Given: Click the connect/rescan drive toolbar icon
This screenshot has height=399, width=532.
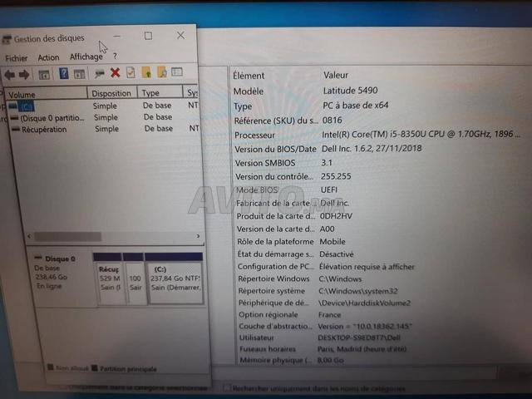Looking at the screenshot, I should coord(99,73).
